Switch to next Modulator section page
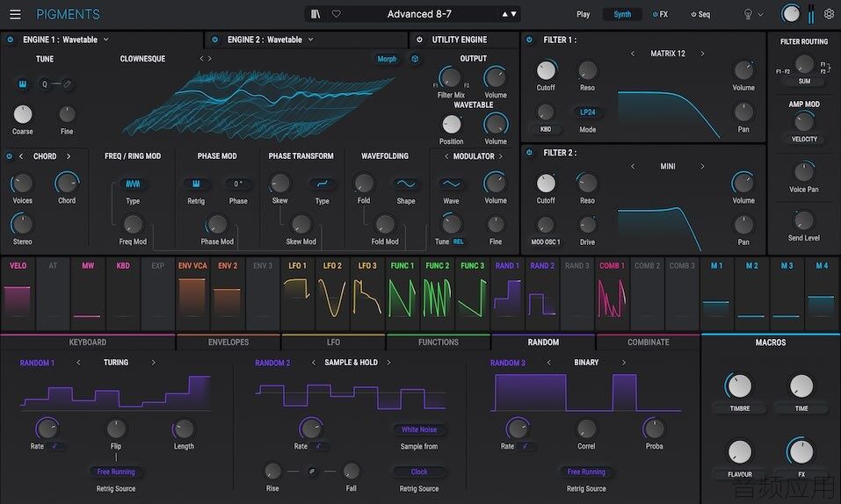This screenshot has width=841, height=504. (x=501, y=156)
